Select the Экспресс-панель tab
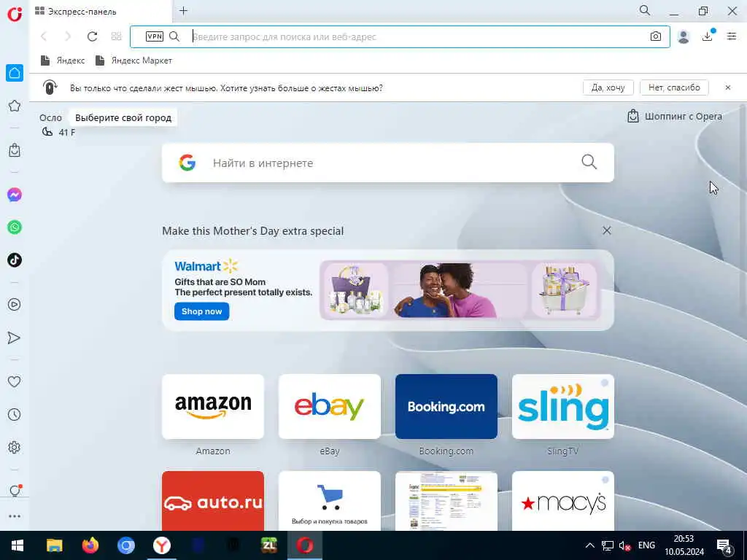Screen dimensions: 747x560 click(x=100, y=12)
